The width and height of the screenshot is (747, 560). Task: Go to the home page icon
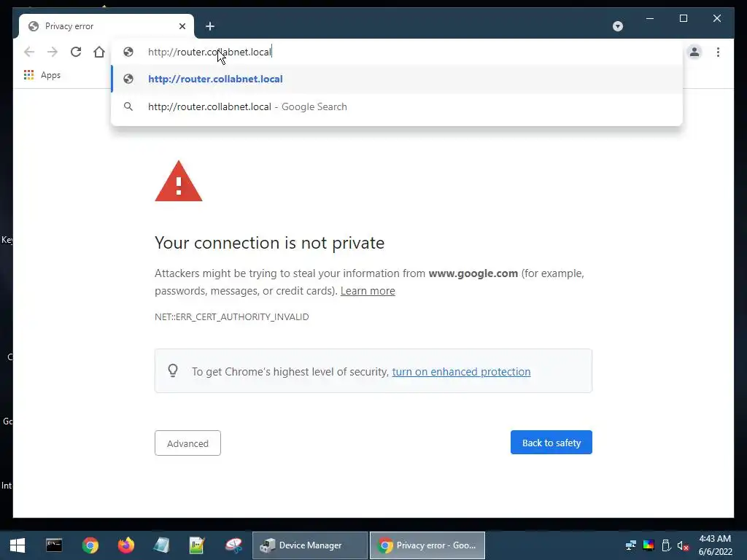(x=99, y=52)
